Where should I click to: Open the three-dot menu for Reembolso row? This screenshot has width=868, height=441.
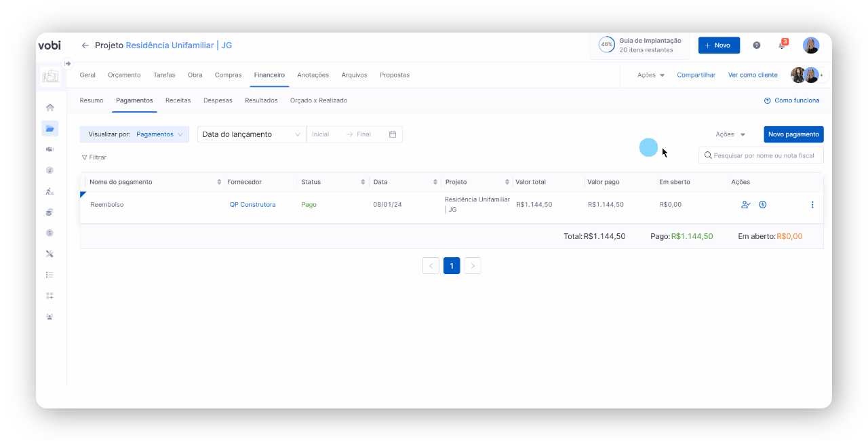click(x=812, y=204)
